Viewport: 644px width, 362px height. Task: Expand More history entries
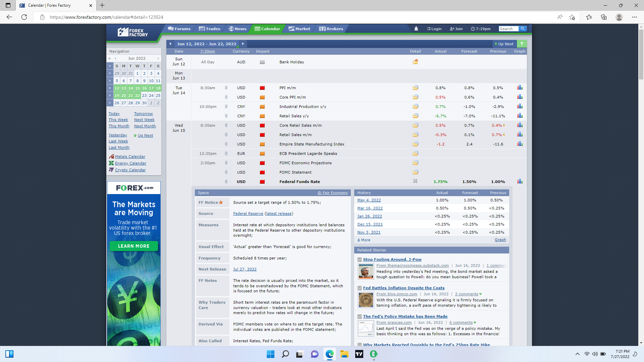(364, 240)
